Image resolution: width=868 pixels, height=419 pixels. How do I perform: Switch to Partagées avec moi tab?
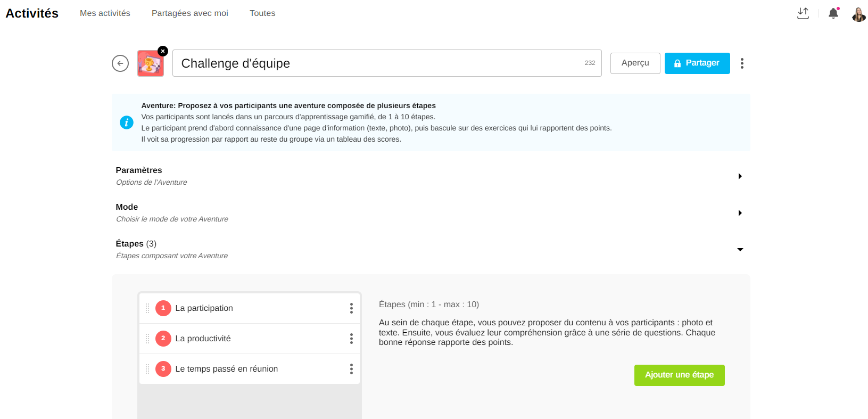pyautogui.click(x=189, y=13)
